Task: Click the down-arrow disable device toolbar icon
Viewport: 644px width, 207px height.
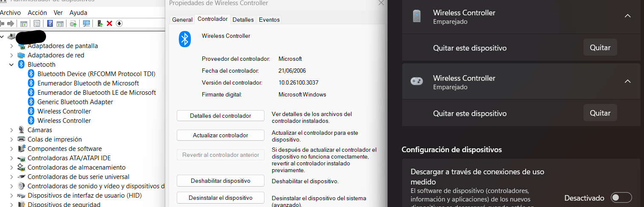Action: point(119,23)
